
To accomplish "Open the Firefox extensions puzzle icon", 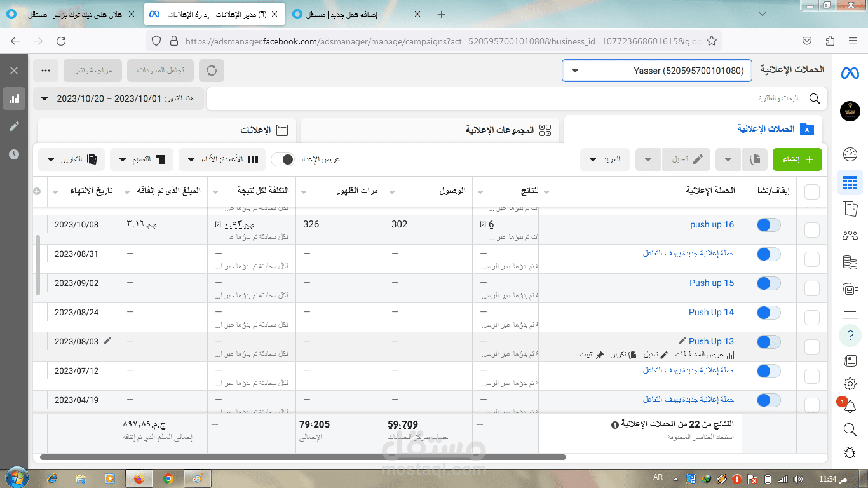I will [x=830, y=41].
